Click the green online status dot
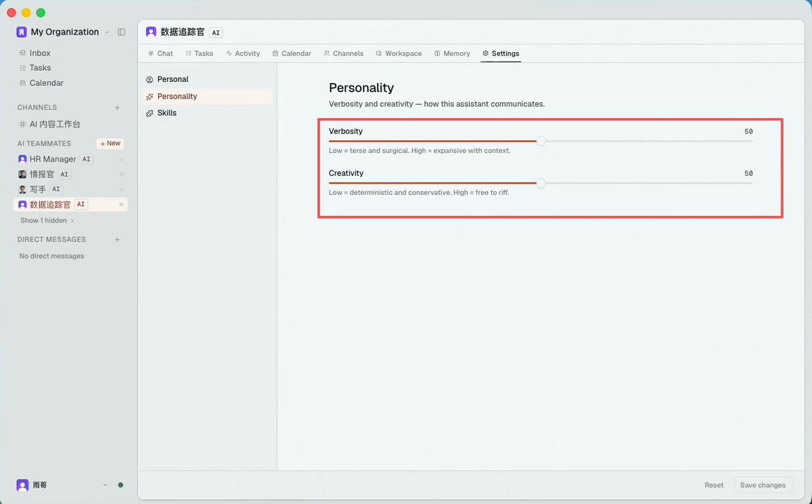The image size is (812, 504). tap(120, 485)
